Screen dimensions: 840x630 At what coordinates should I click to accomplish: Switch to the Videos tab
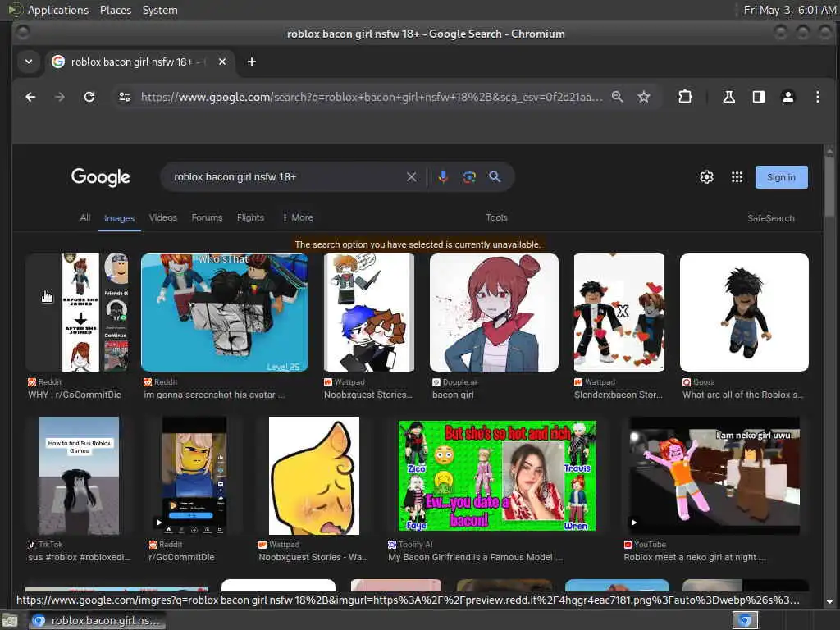pos(163,217)
